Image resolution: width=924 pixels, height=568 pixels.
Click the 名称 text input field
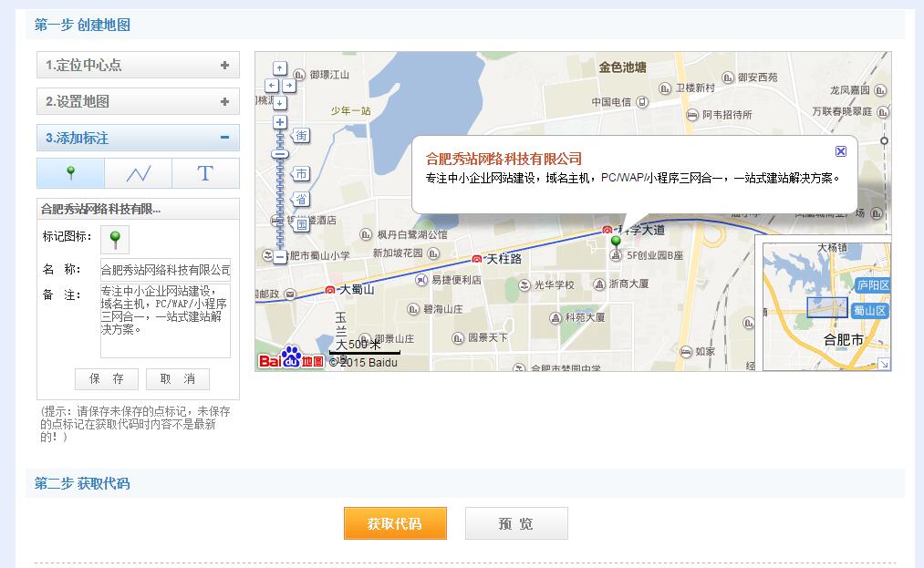tap(165, 270)
